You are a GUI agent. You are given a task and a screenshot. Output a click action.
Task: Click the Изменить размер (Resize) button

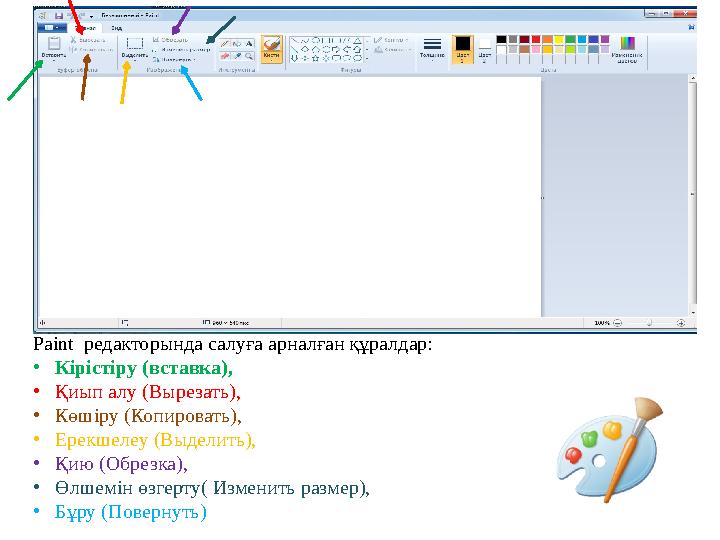pos(181,50)
